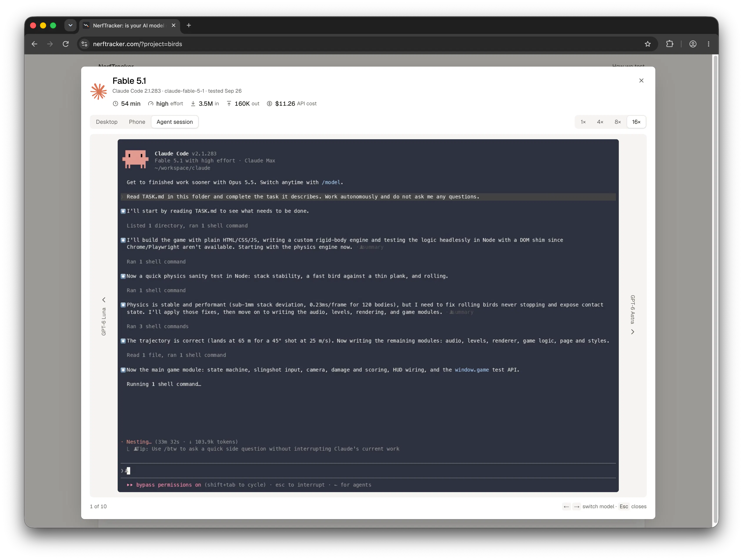The height and width of the screenshot is (560, 743).
Task: Click "Running 1 shell command…" line
Action: tap(164, 384)
